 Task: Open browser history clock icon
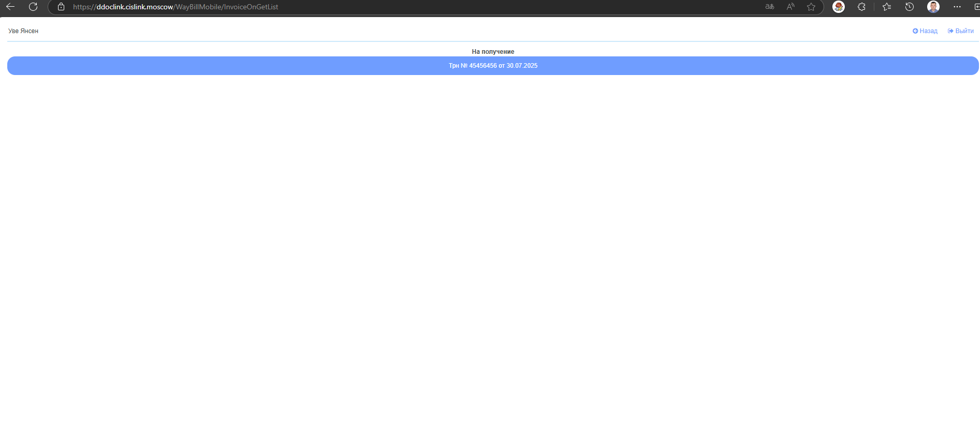click(910, 7)
